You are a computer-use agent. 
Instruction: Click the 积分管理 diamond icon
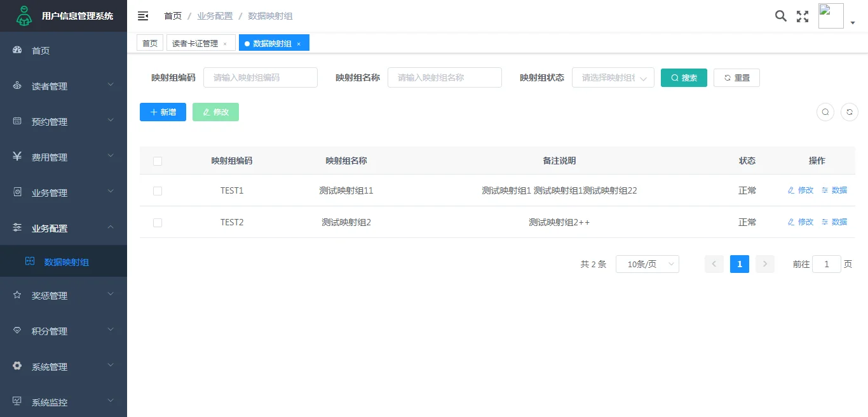[18, 331]
